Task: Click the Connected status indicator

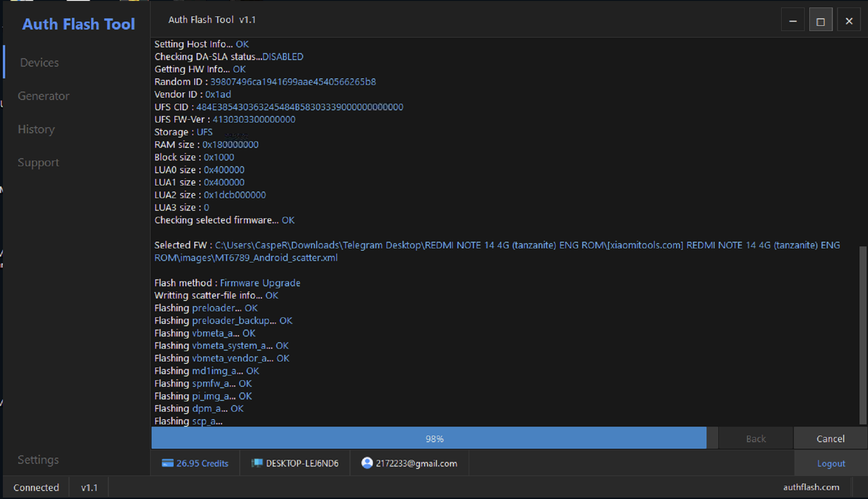Action: (36, 487)
